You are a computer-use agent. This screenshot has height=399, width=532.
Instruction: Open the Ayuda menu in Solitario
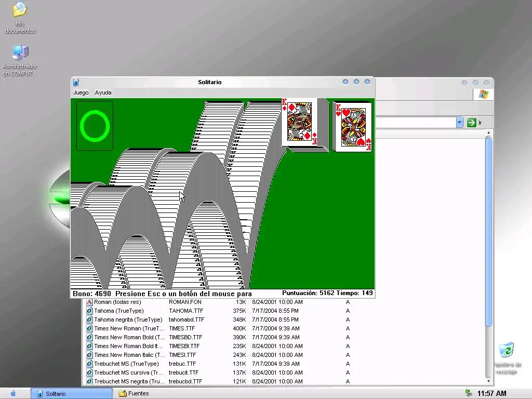[x=103, y=92]
